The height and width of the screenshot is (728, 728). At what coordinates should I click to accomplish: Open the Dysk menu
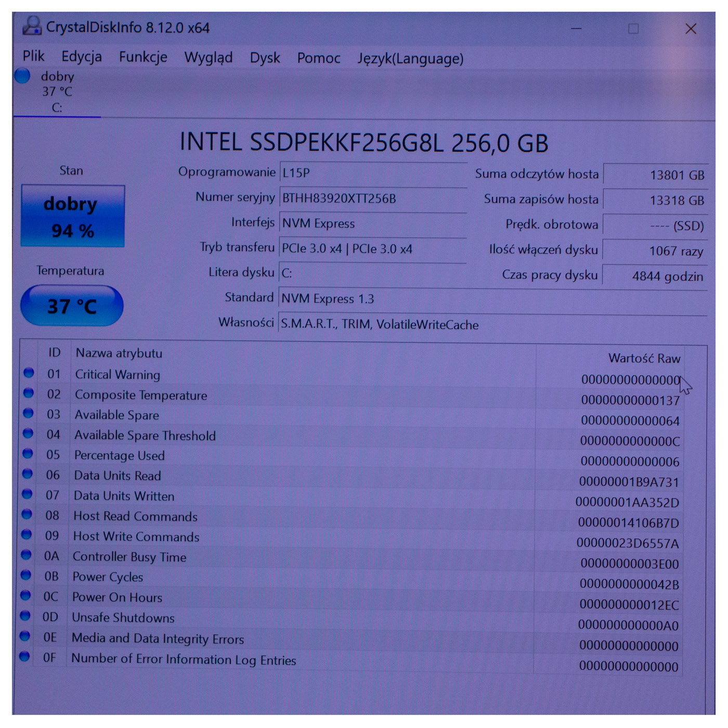[x=265, y=58]
